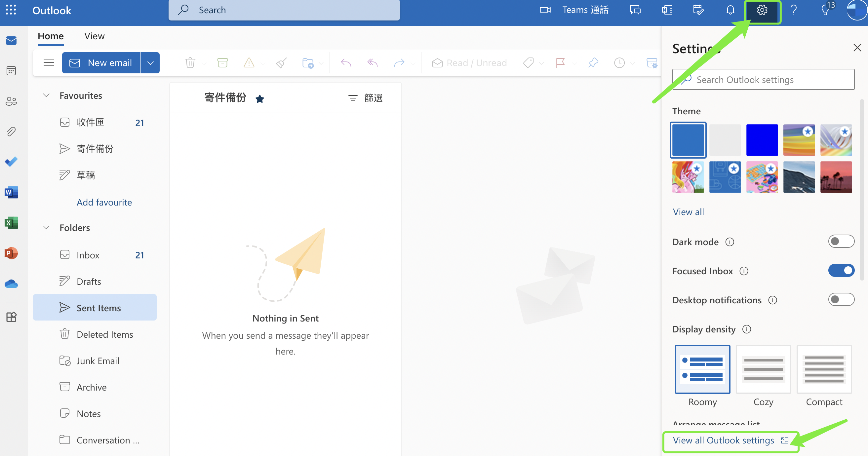868x456 pixels.
Task: Collapse the Favourites section
Action: [47, 95]
